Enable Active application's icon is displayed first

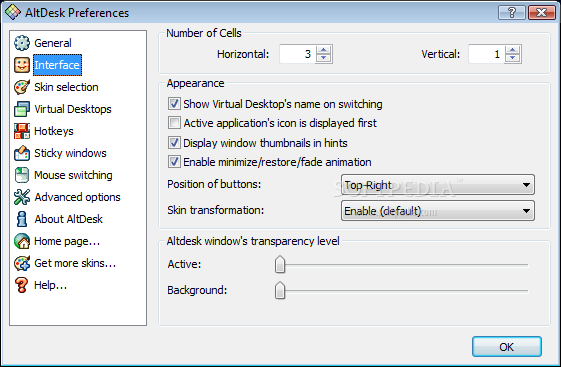pyautogui.click(x=174, y=123)
